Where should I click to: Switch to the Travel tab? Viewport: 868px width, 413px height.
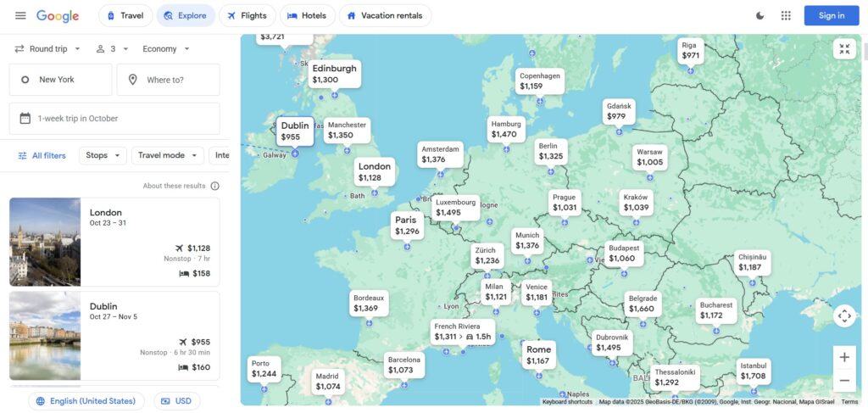coord(125,15)
